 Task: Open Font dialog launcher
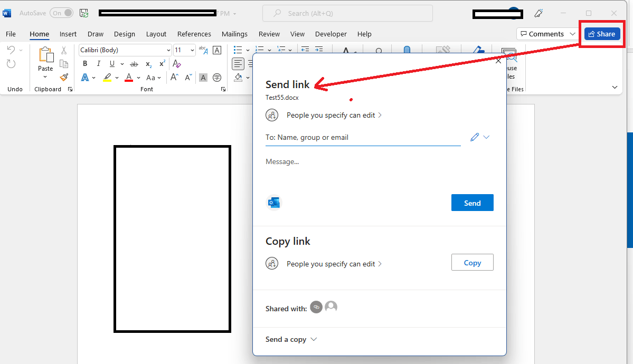(x=223, y=89)
